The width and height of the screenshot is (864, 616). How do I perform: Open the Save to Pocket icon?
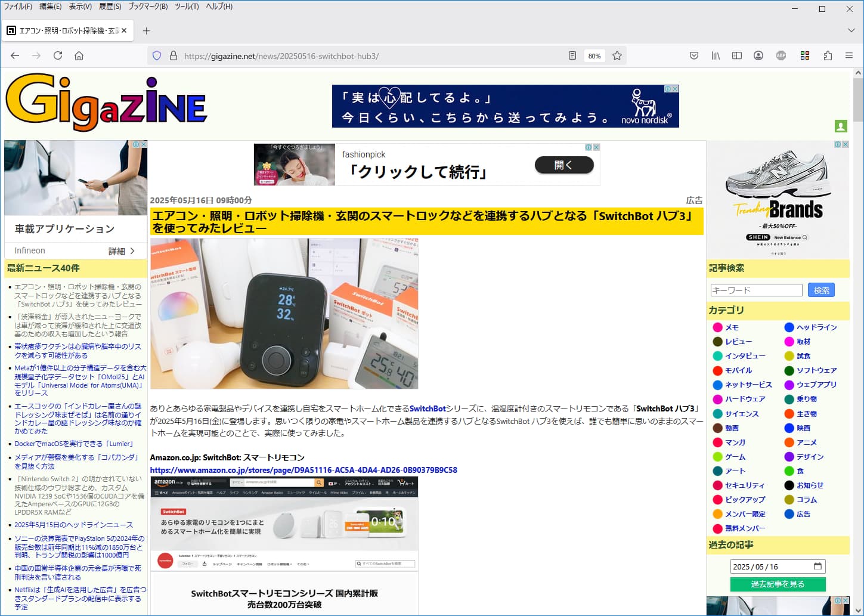694,55
